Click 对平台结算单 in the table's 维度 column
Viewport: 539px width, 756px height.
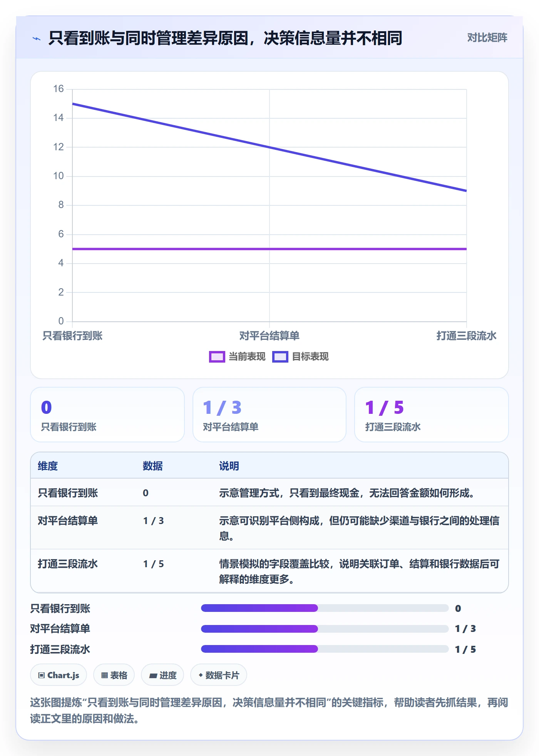pyautogui.click(x=68, y=521)
